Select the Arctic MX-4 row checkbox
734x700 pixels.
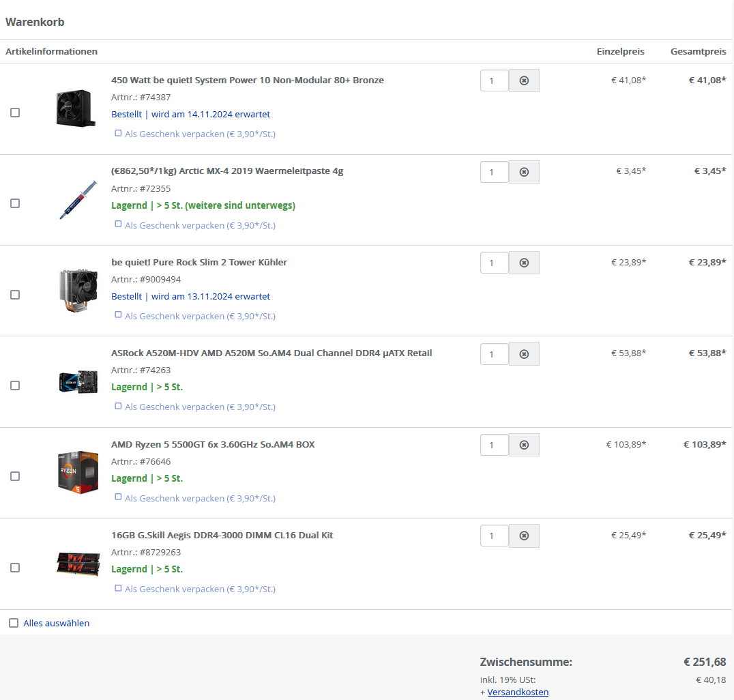click(x=15, y=203)
